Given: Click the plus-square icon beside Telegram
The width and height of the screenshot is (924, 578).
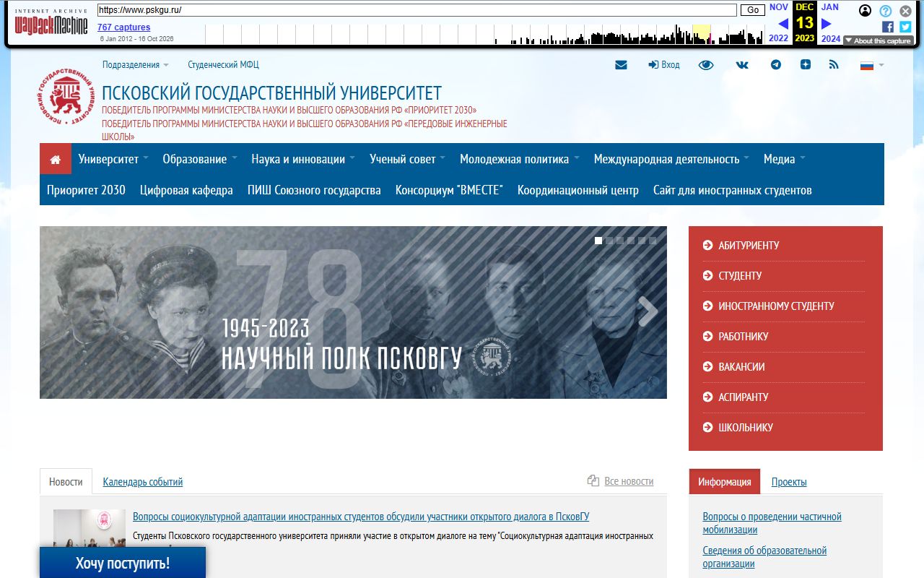Looking at the screenshot, I should click(x=806, y=64).
